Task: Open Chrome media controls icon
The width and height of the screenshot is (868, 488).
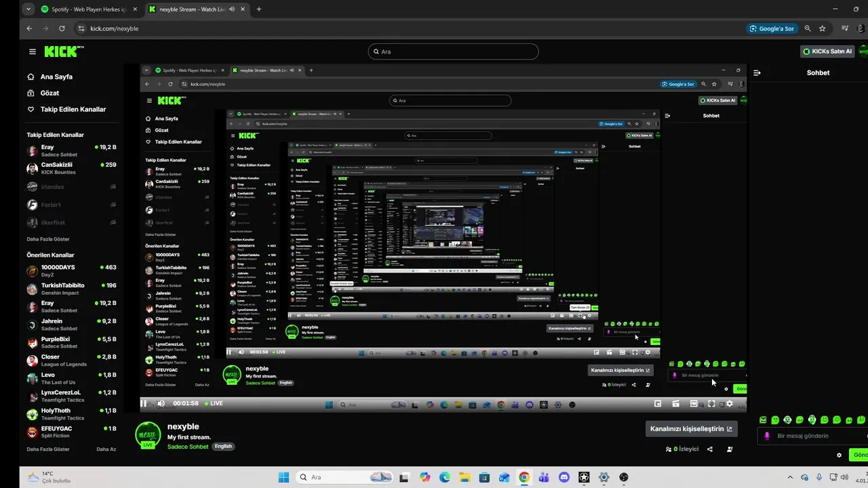Action: [845, 28]
